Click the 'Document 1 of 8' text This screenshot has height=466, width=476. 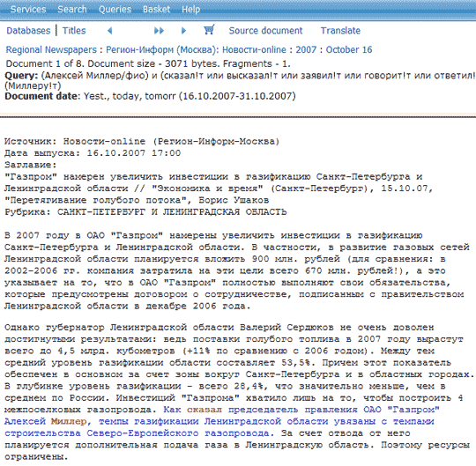(45, 63)
